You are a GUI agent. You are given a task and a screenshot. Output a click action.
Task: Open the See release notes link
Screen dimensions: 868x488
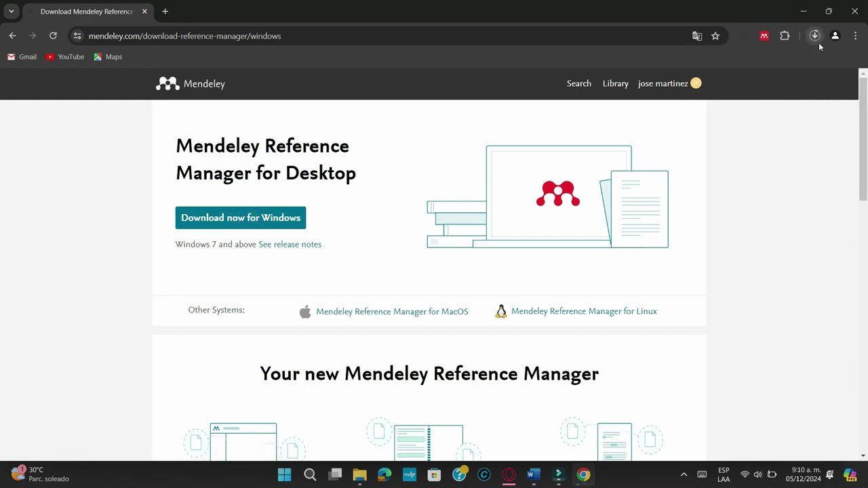290,245
